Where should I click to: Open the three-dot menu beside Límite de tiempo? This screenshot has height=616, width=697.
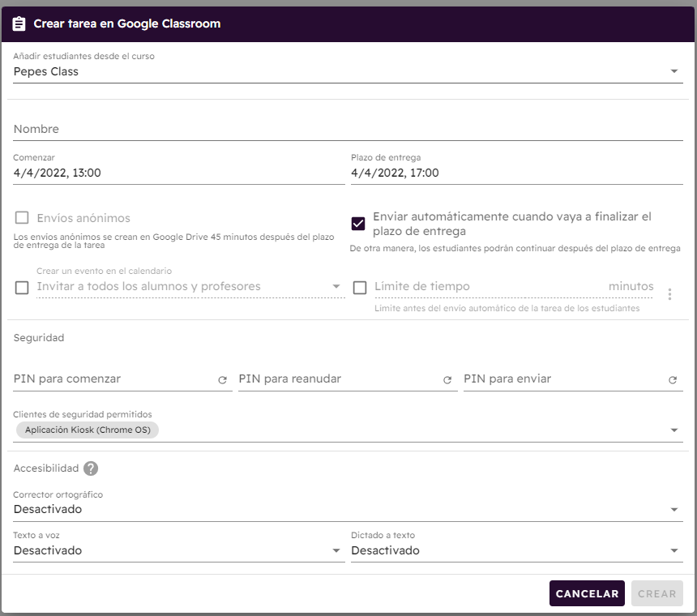tap(669, 293)
